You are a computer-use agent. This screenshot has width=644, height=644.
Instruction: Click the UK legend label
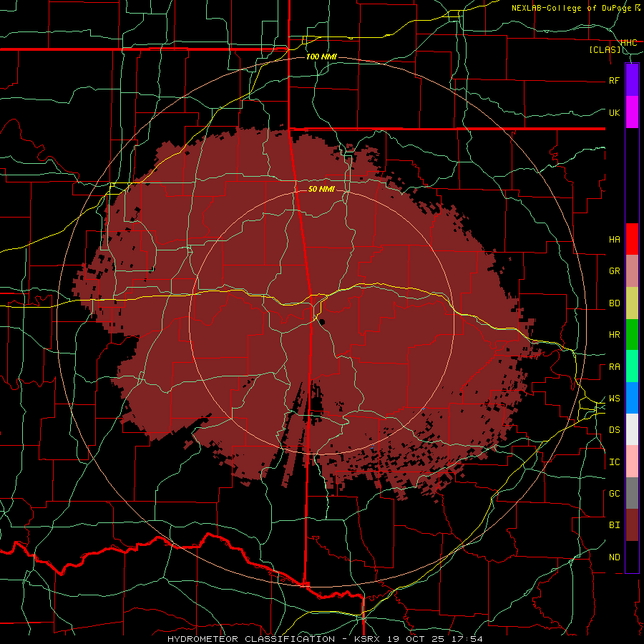click(614, 112)
